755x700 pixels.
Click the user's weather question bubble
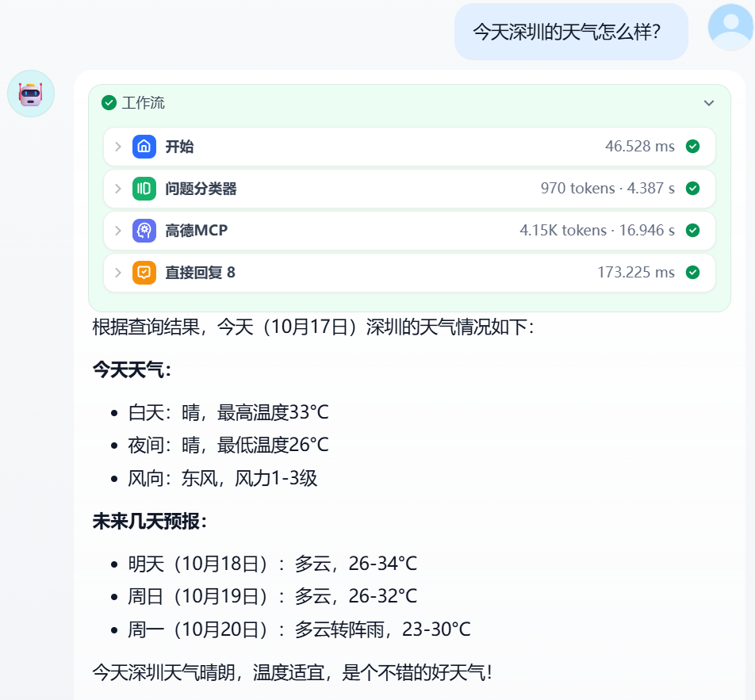[x=570, y=30]
